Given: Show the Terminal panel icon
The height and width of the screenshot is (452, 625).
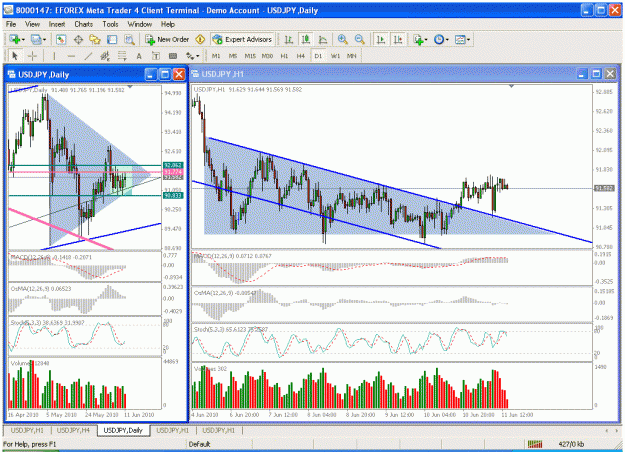Looking at the screenshot, I should tap(112, 39).
